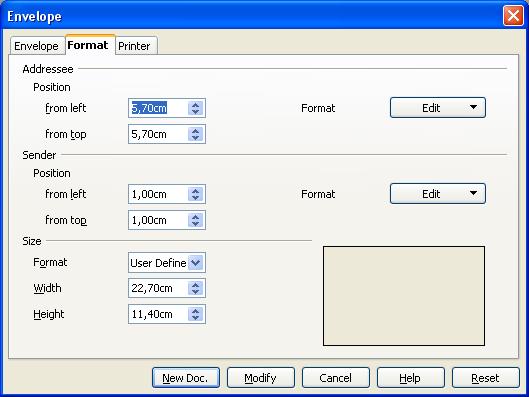Expand the Size Format combo box
The image size is (529, 397).
click(x=196, y=262)
